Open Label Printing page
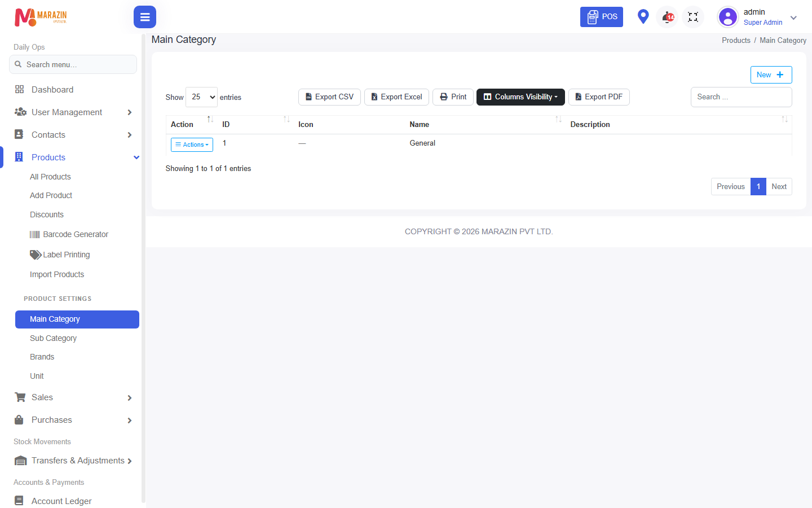This screenshot has height=508, width=812. (x=60, y=255)
